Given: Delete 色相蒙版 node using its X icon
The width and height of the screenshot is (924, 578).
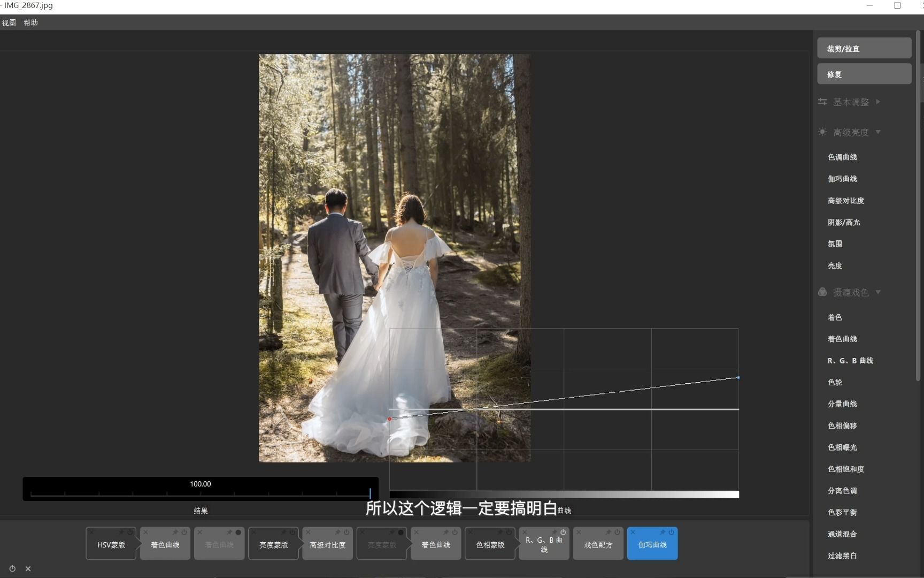Looking at the screenshot, I should click(469, 532).
